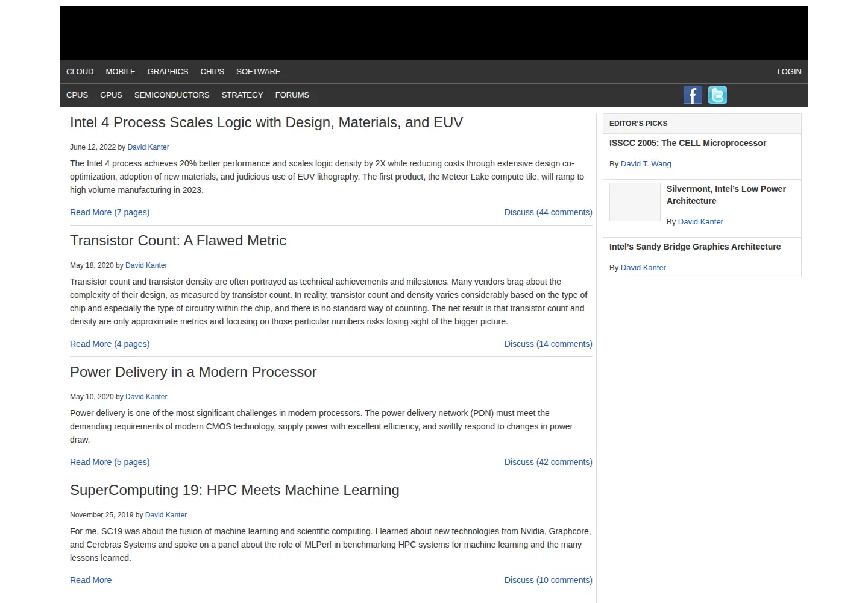This screenshot has height=603, width=868.
Task: Open the CPUS submenu item
Action: click(x=77, y=95)
